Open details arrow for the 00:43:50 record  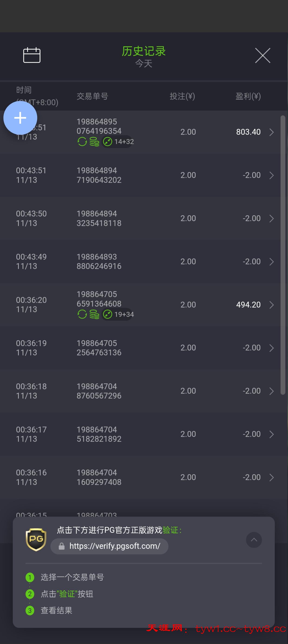pyautogui.click(x=272, y=218)
